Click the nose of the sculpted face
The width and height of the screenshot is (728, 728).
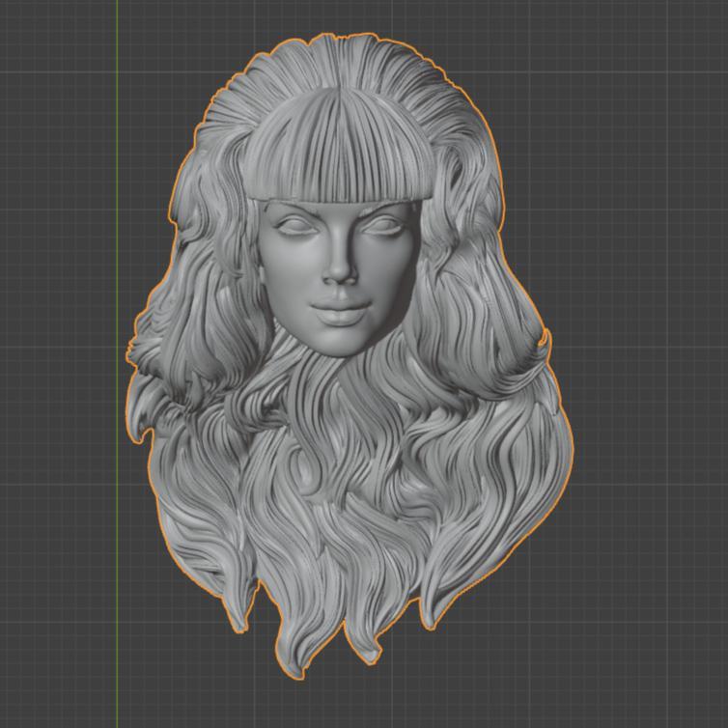[340, 270]
